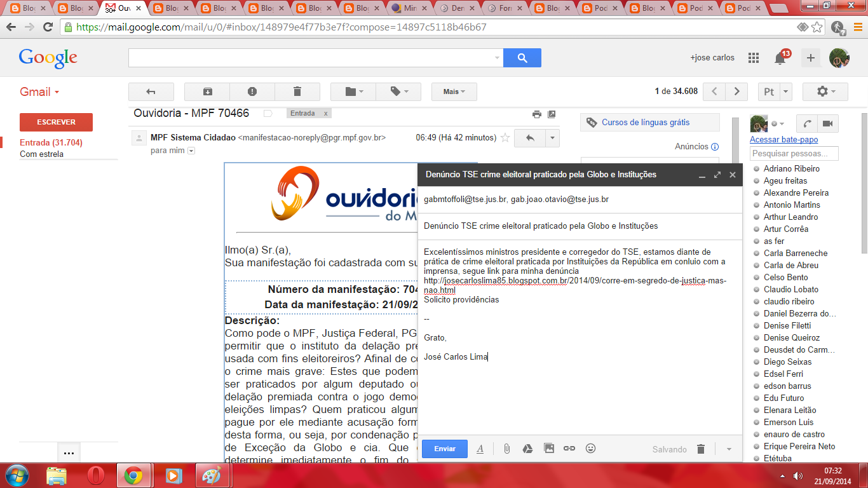Screen dimensions: 868x488
Task: Click the compose subject line
Action: 580,226
